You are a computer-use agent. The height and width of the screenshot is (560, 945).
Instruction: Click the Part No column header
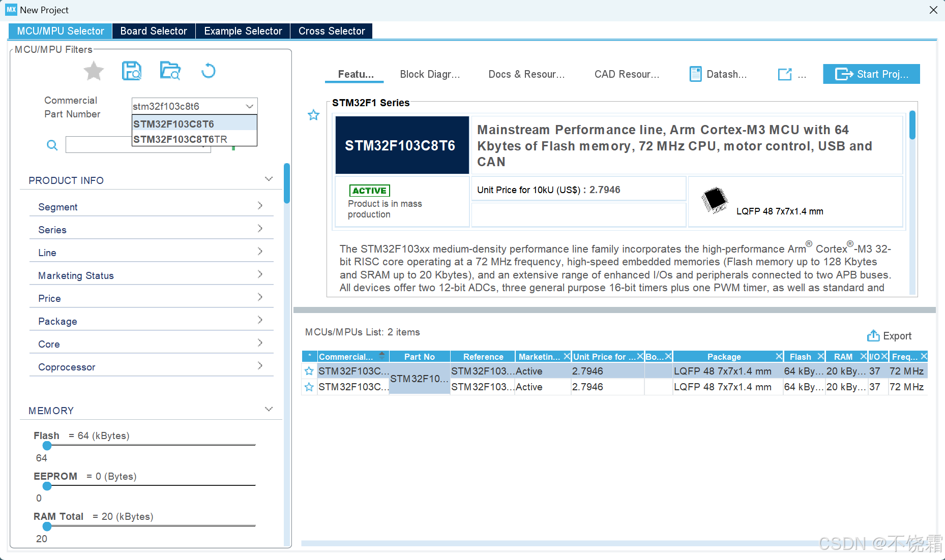(x=420, y=356)
